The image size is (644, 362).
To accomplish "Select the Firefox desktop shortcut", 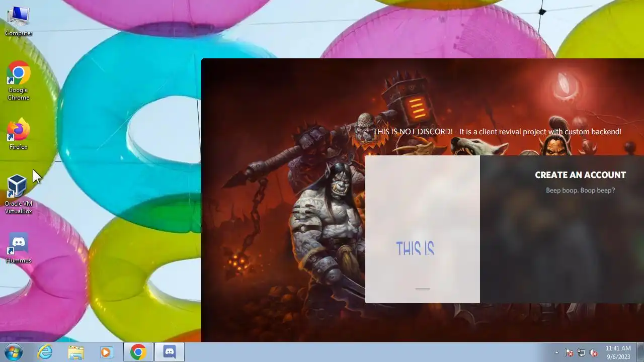I will point(19,134).
